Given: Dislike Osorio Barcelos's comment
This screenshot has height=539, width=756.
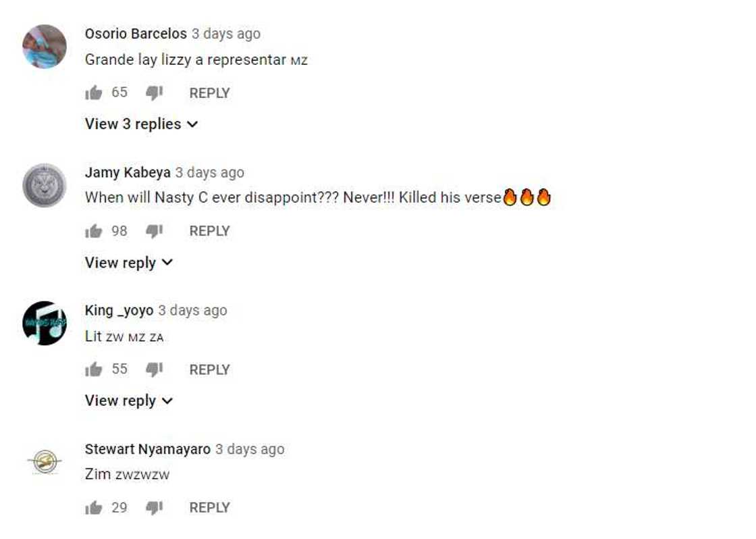Looking at the screenshot, I should 155,93.
